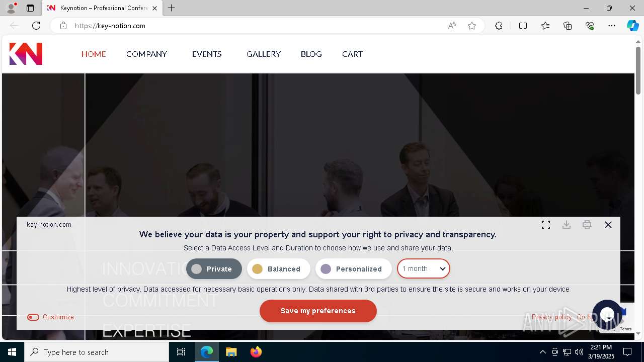Open Task View on taskbar
This screenshot has width=644, height=362.
(181, 352)
